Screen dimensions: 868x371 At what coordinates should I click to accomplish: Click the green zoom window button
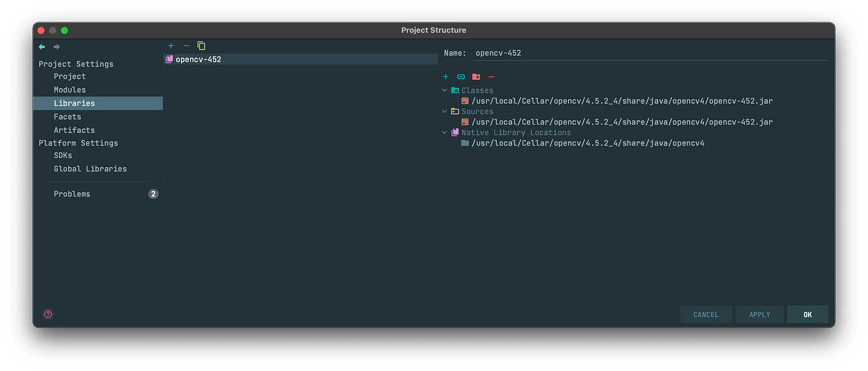64,30
